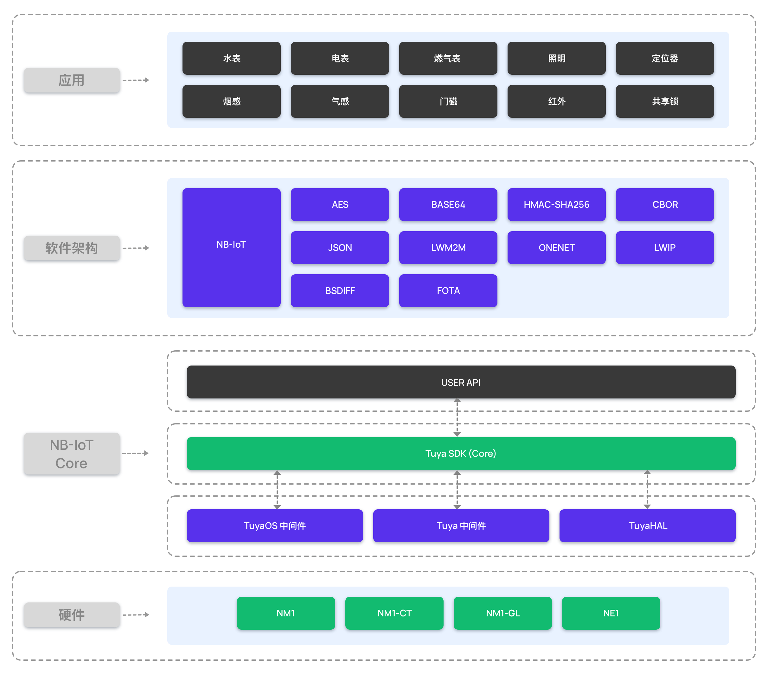The height and width of the screenshot is (700, 768).
Task: Click the NE1 hardware block
Action: [611, 613]
